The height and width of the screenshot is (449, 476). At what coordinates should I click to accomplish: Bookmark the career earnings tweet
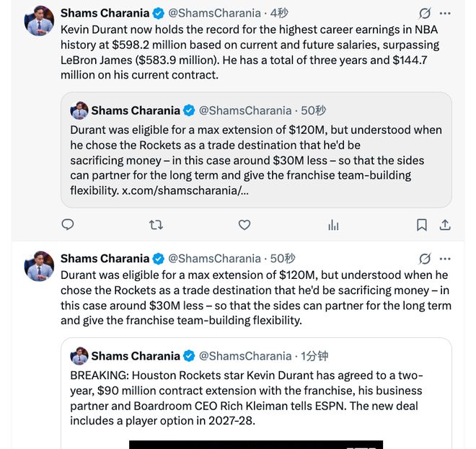tap(422, 225)
